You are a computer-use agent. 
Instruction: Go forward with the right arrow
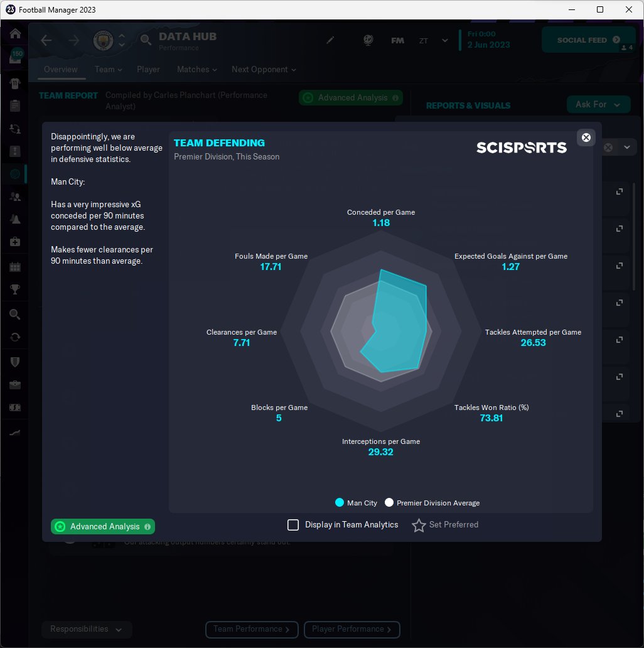74,40
